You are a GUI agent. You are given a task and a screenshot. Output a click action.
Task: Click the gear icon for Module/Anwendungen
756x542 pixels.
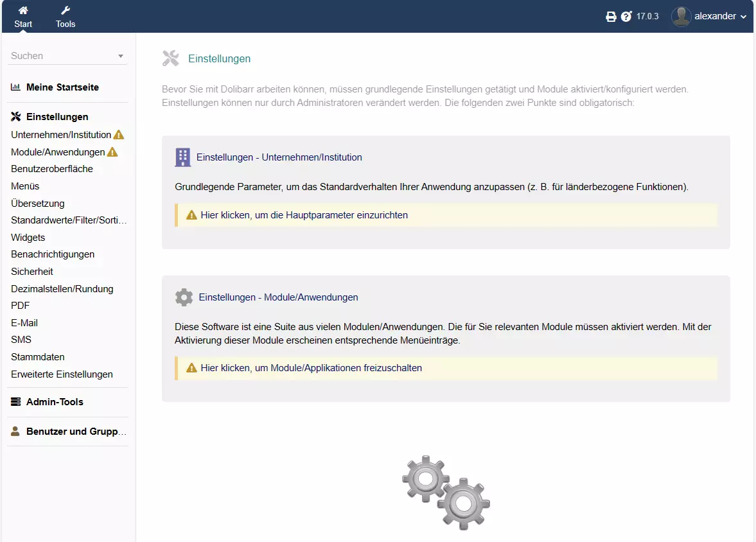[184, 297]
